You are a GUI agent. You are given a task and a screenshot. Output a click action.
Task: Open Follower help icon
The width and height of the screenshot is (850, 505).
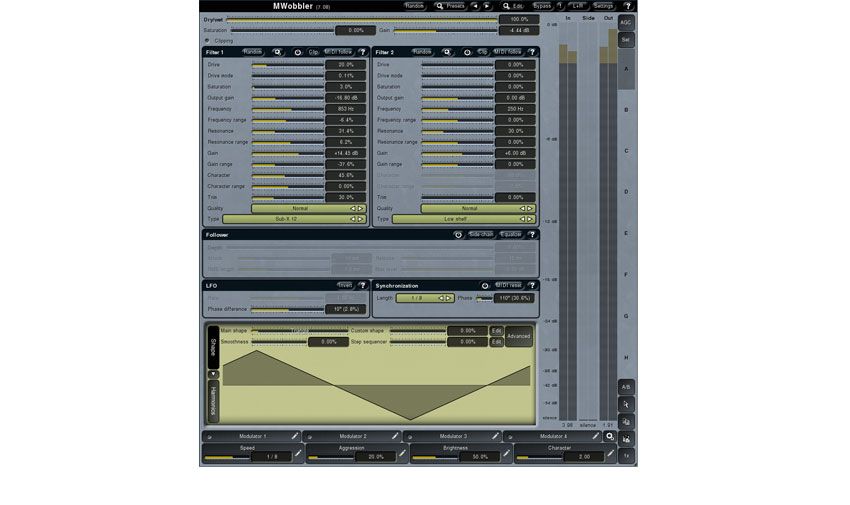[x=532, y=235]
